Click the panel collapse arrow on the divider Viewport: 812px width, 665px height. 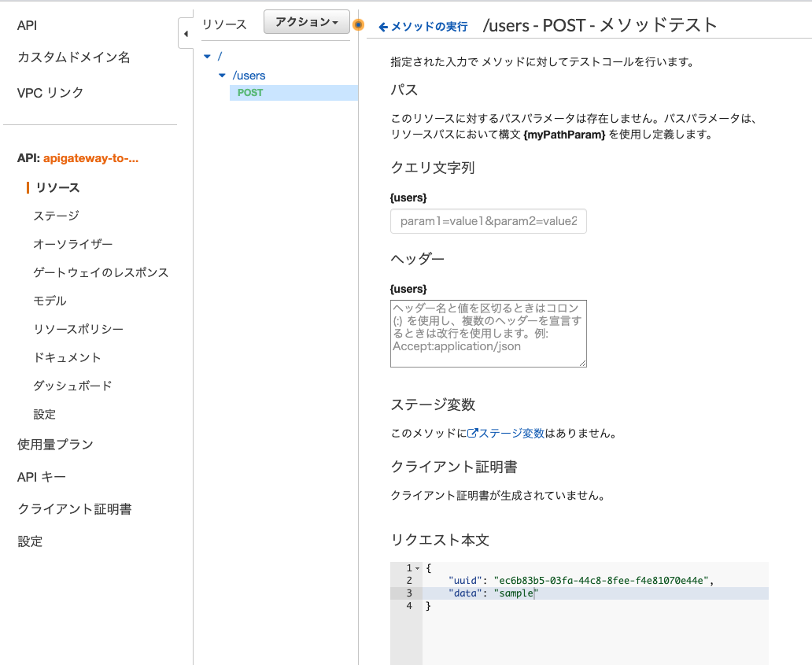186,35
